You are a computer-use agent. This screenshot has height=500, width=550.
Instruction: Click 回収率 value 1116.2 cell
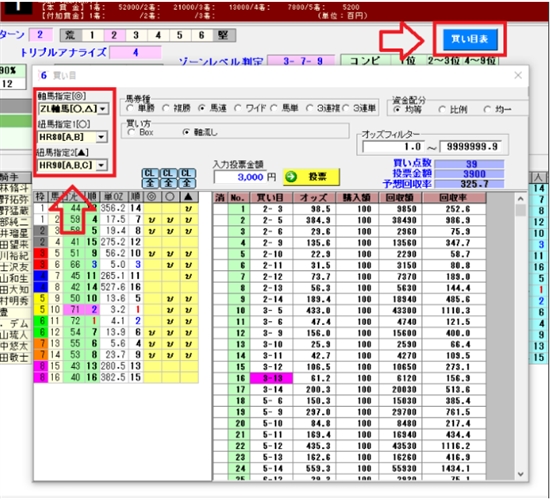454,446
